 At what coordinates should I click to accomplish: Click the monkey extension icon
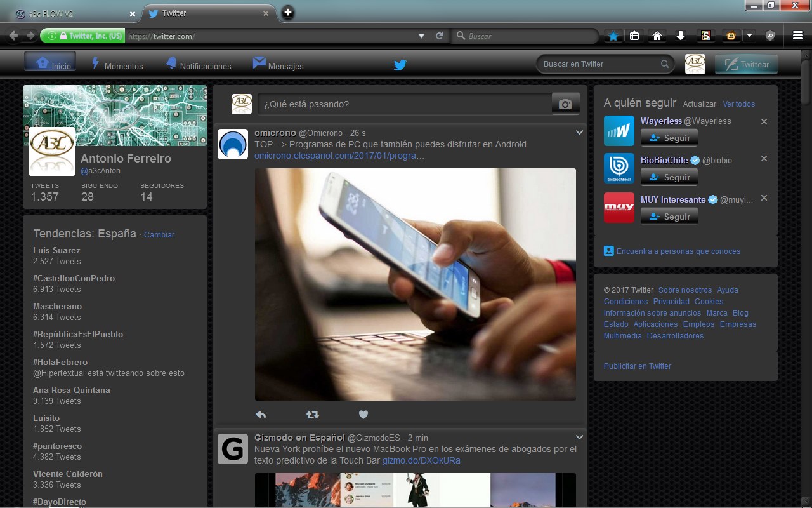(x=731, y=36)
